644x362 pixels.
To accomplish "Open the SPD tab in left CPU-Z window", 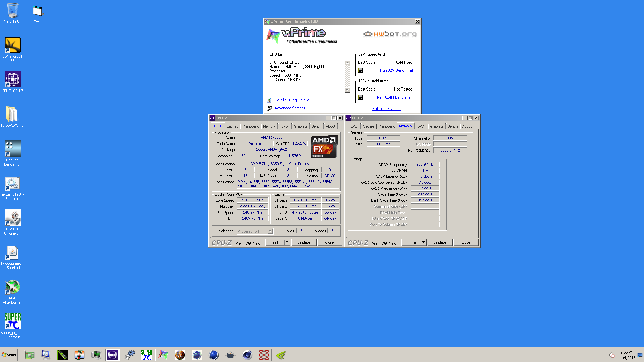I will [285, 126].
